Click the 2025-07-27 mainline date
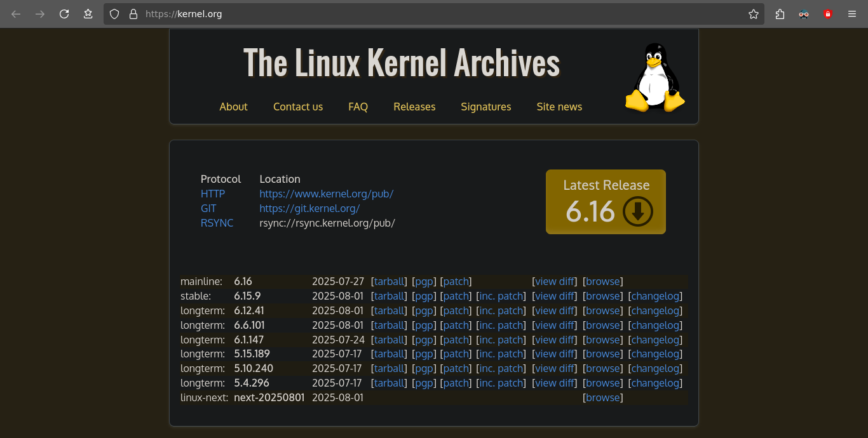 tap(338, 281)
